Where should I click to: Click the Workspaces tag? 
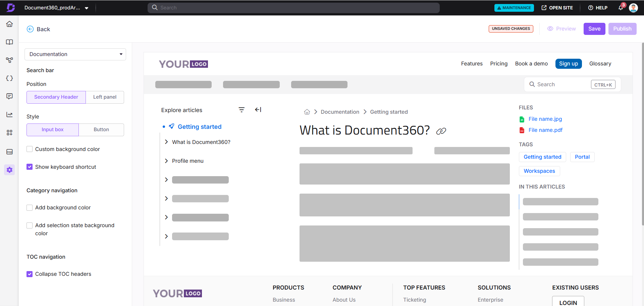(539, 171)
